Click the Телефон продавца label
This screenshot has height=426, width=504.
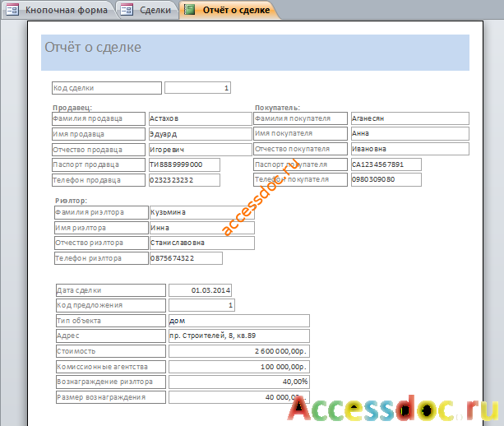[x=99, y=180]
